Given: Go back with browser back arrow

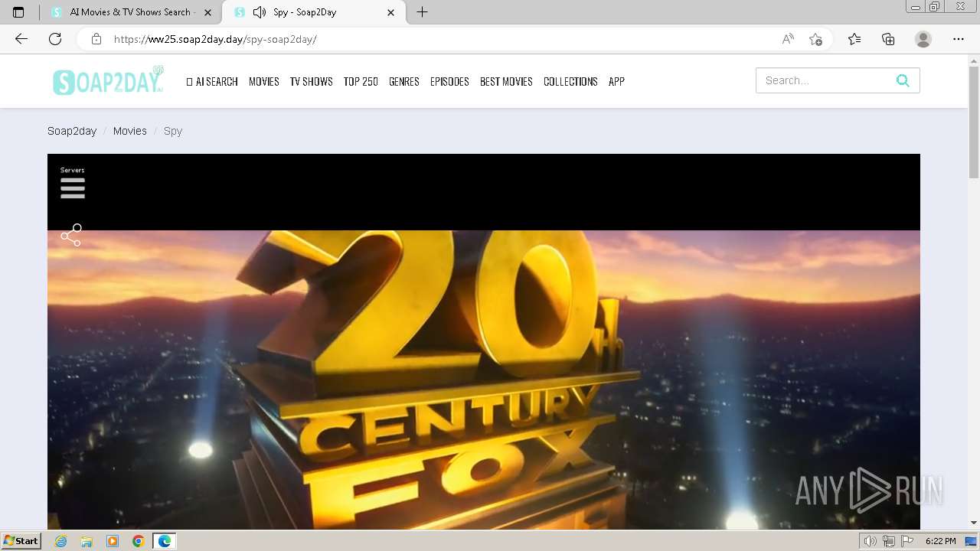Looking at the screenshot, I should coord(21,39).
